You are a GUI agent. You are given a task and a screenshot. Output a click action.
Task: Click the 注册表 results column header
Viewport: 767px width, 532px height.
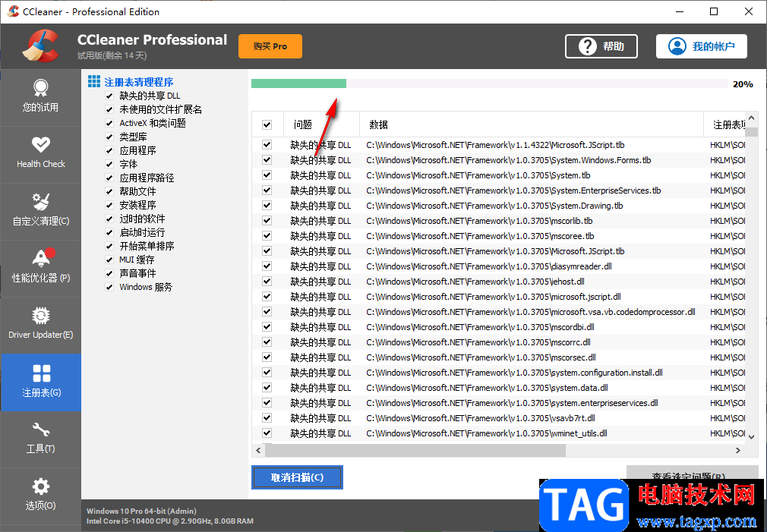[x=725, y=124]
